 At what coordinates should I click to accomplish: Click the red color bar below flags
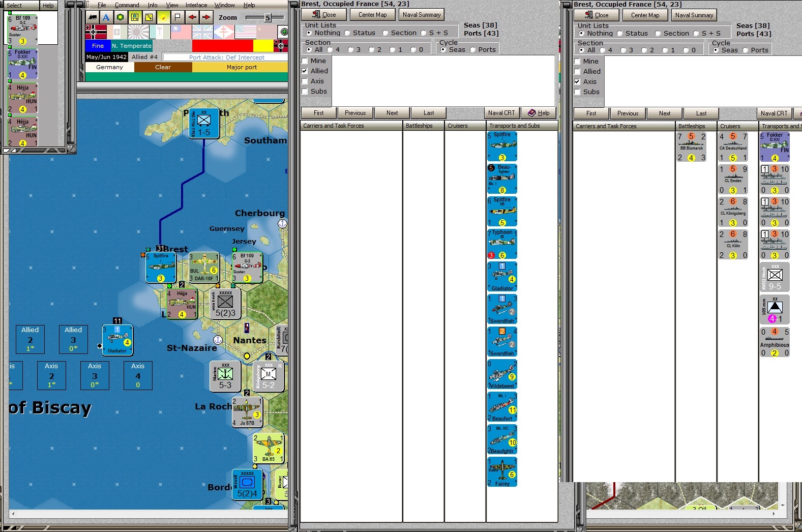(222, 46)
